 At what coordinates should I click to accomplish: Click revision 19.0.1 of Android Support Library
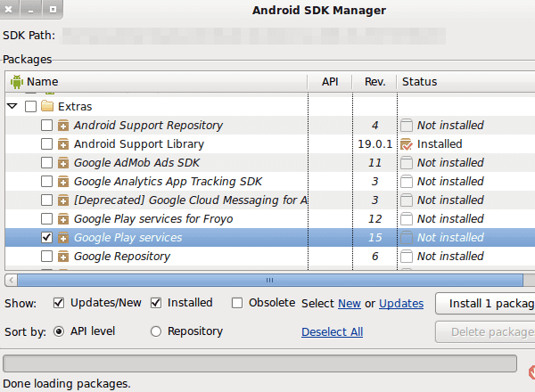374,144
